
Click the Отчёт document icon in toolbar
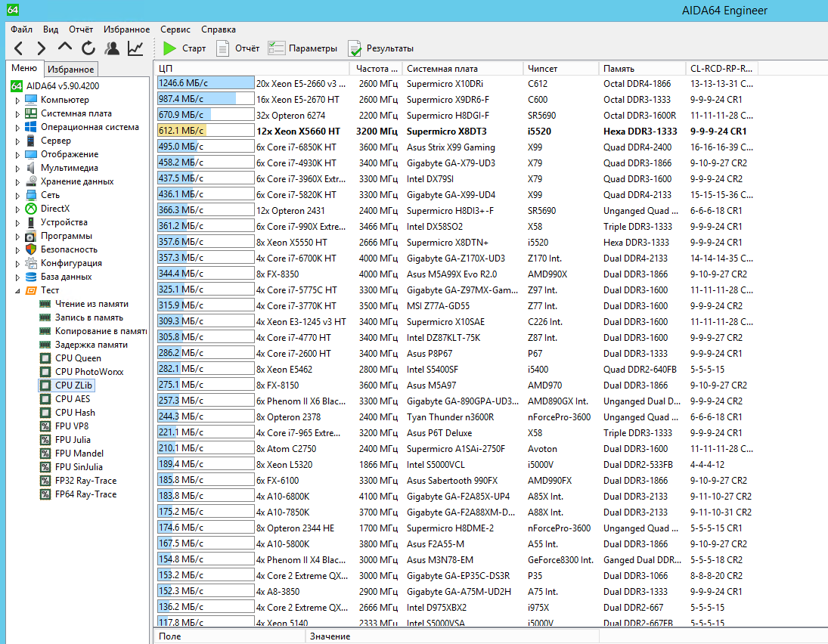pos(223,48)
